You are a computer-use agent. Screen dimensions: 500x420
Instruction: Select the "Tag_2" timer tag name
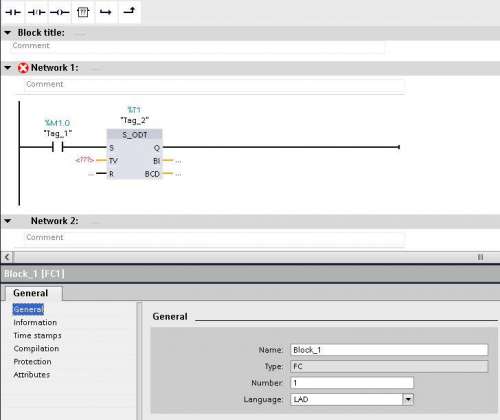[135, 120]
